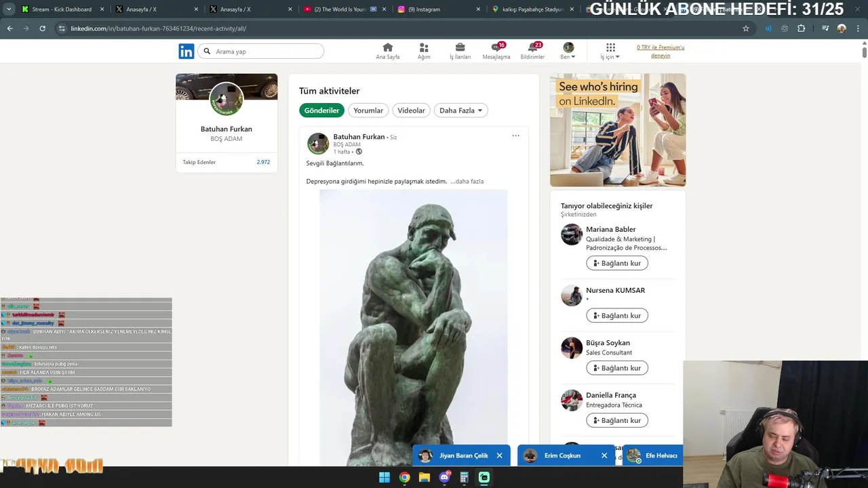Open İş İlanları jobs page

click(x=460, y=52)
